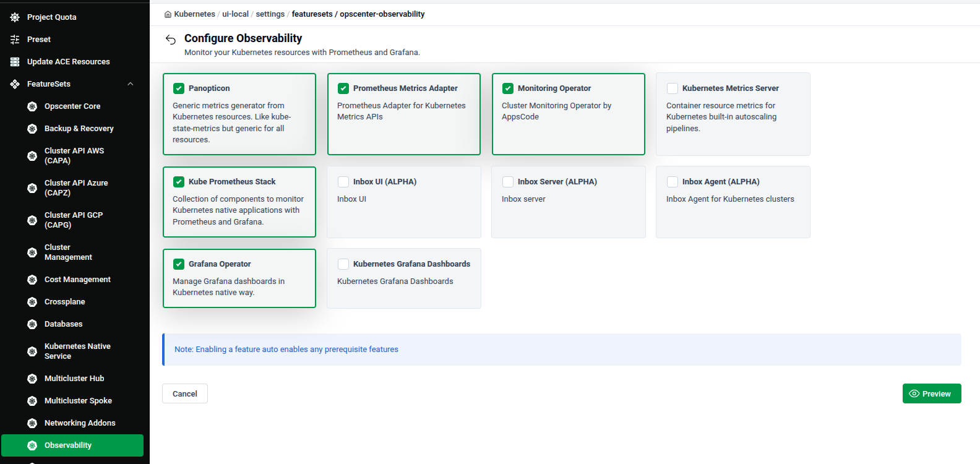
Task: Click the Kubernetes Grafana Dashboards feature card description
Action: coord(395,281)
